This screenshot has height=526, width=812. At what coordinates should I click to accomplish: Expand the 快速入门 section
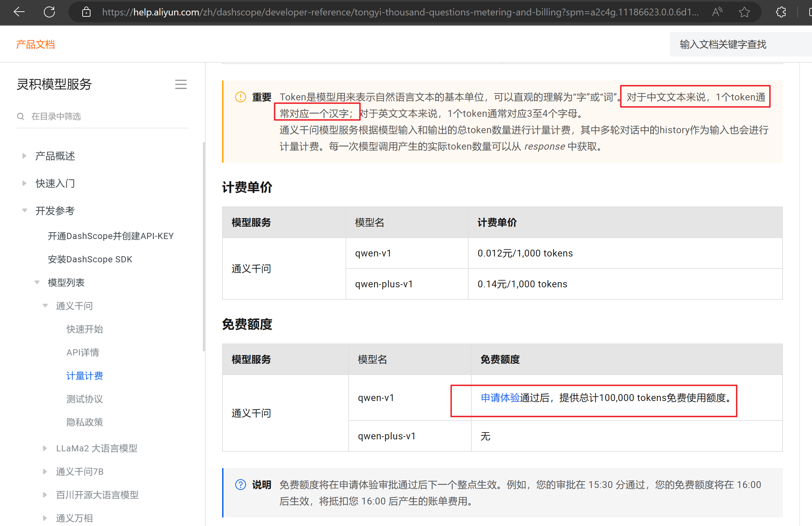click(24, 183)
